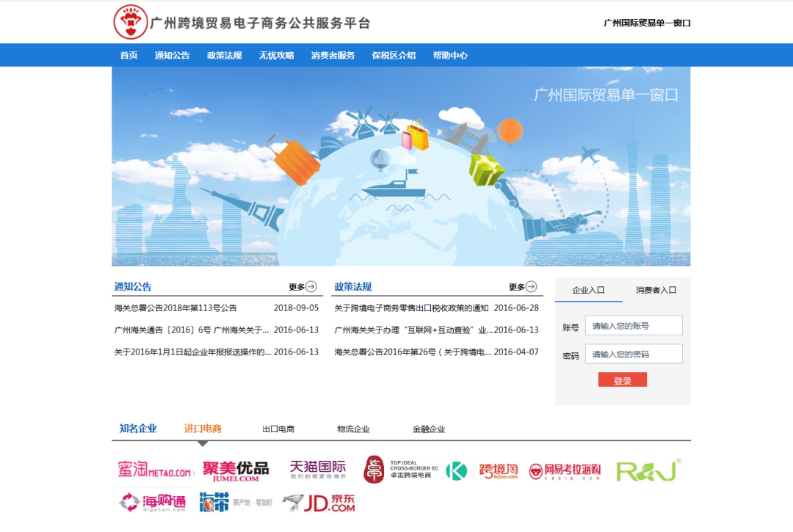
Task: Open 海关总署公告2018年第113号公告 notice
Action: 175,308
